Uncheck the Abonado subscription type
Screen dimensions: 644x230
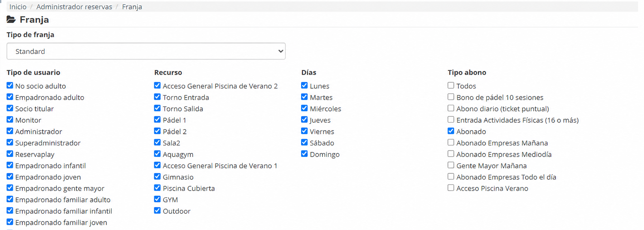coord(451,131)
